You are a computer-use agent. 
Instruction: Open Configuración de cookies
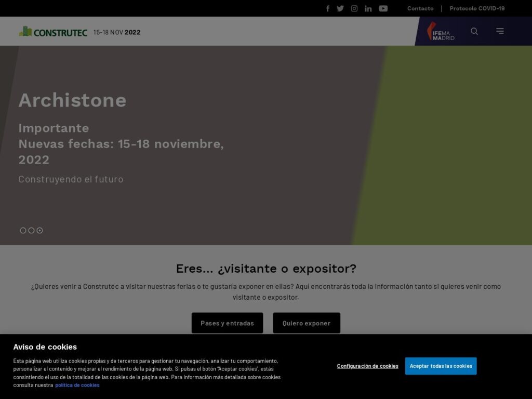coord(367,366)
